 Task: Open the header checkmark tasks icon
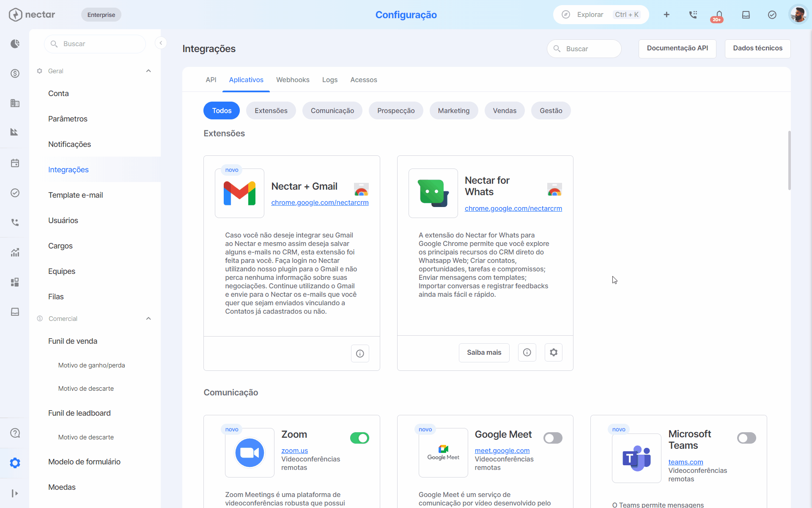point(772,15)
